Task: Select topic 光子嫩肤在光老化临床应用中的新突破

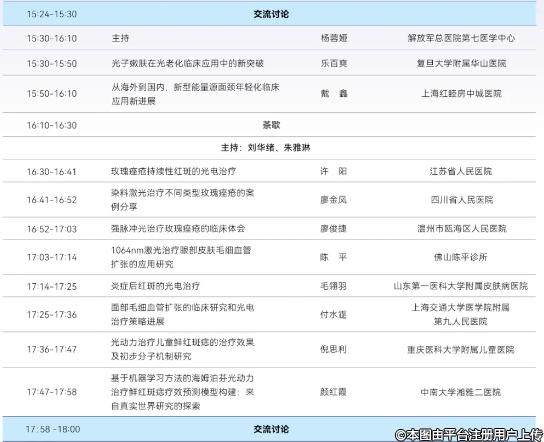Action: [187, 63]
